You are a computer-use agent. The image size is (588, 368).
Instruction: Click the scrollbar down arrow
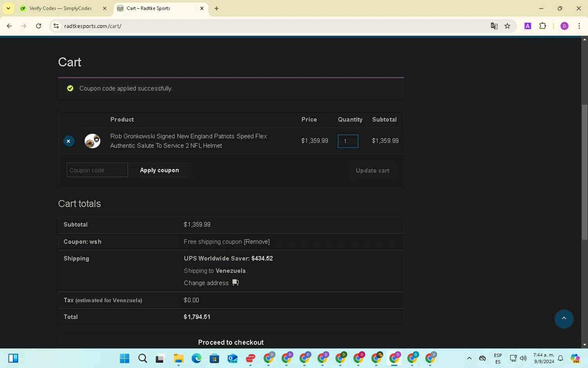[x=584, y=345]
